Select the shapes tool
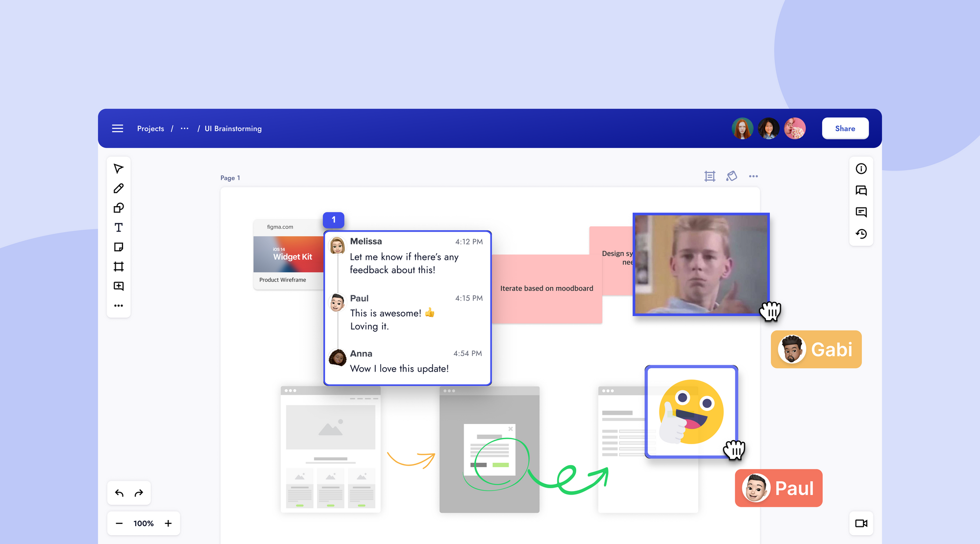 click(119, 208)
